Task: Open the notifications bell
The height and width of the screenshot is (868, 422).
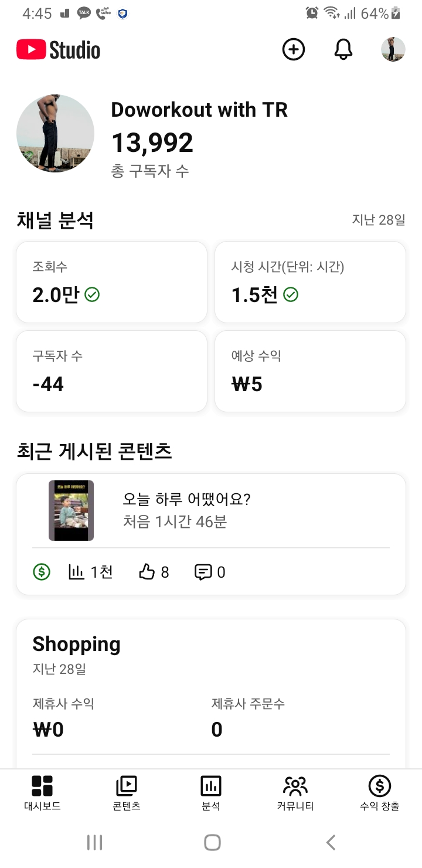Action: click(x=343, y=50)
